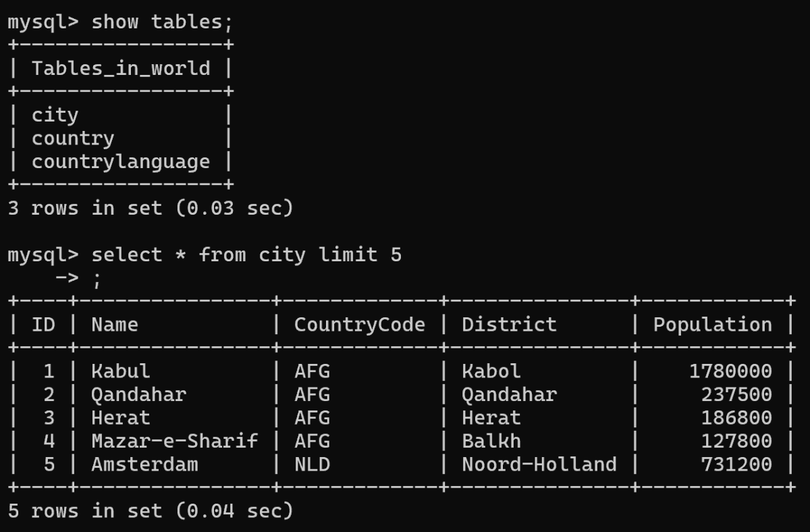This screenshot has height=532, width=810.
Task: Click the 'countrylanguage' table entry
Action: click(121, 162)
